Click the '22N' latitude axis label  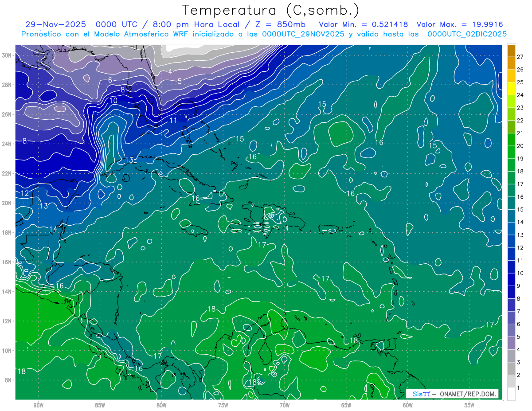pos(7,173)
